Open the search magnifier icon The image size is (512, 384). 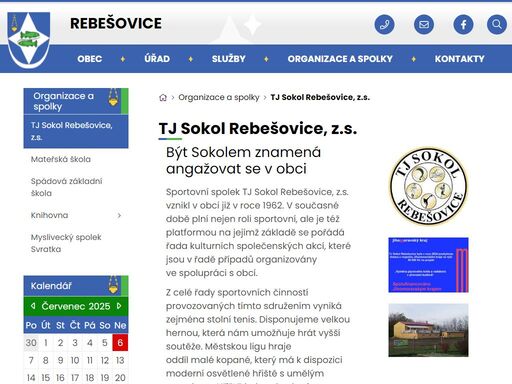(x=497, y=24)
